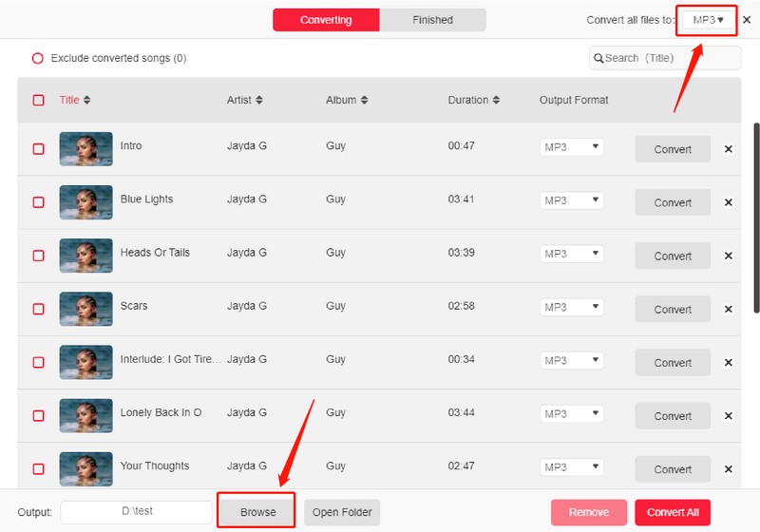760x532 pixels.
Task: Open the Lonely Back In O format dropdown
Action: coord(572,414)
